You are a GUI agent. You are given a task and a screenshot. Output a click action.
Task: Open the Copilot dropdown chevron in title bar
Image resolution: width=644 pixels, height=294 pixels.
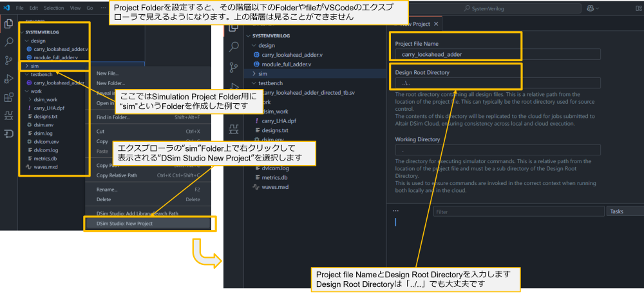tap(597, 8)
